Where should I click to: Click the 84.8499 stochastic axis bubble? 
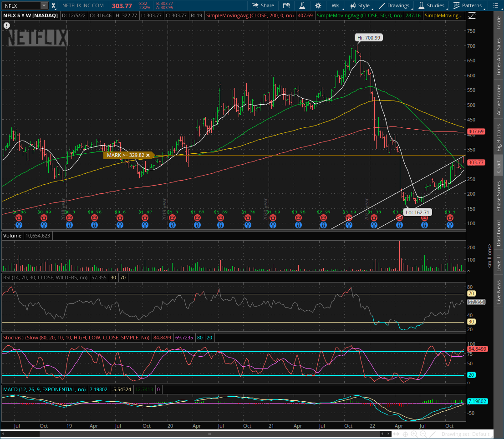pyautogui.click(x=477, y=349)
